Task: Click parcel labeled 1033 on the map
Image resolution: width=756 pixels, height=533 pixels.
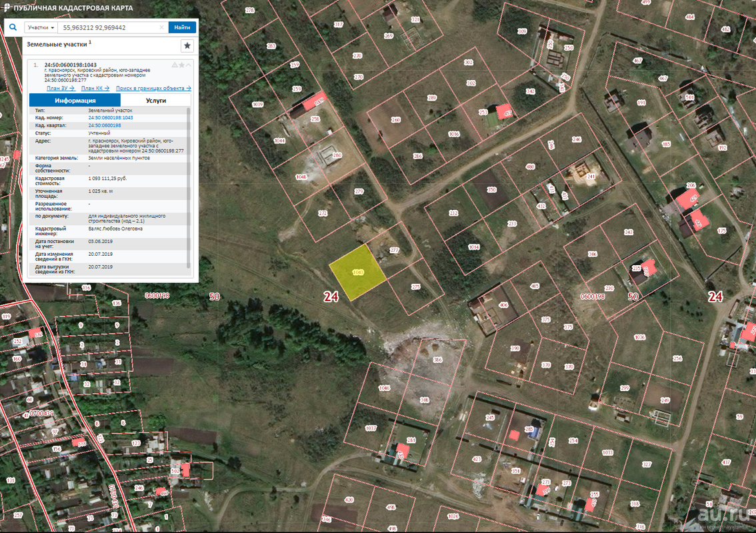Action: coord(607,452)
